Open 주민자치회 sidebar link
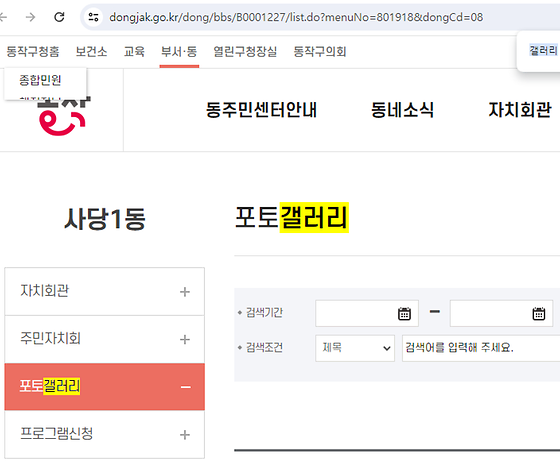 pyautogui.click(x=50, y=338)
